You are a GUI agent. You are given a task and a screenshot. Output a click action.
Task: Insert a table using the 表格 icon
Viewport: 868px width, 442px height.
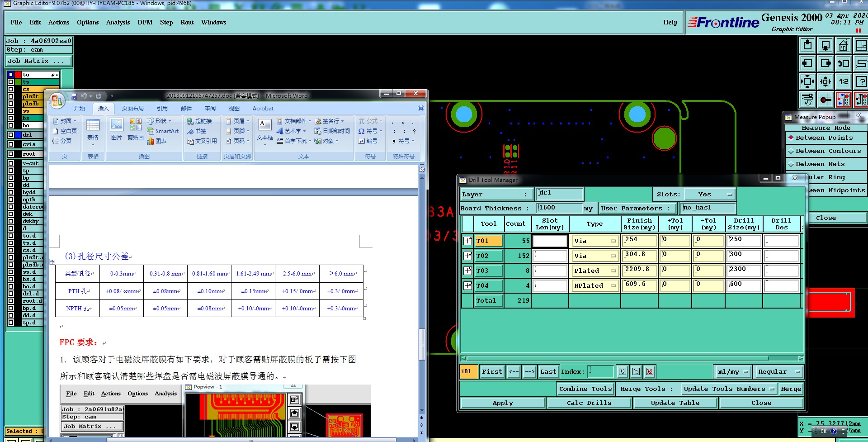coord(93,131)
